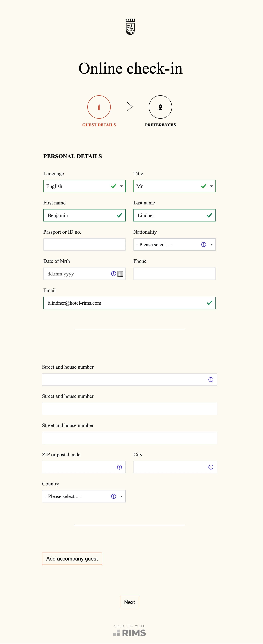Click into the Passport or ID no. field

84,244
